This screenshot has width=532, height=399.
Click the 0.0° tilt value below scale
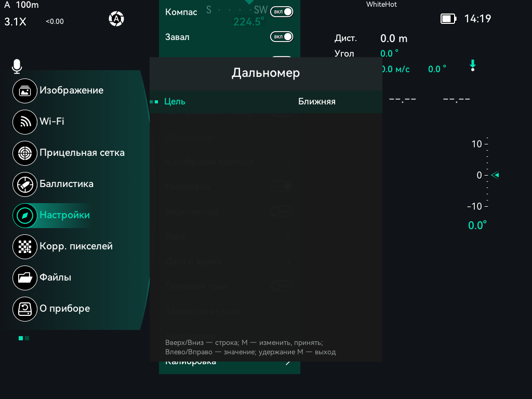pyautogui.click(x=477, y=225)
